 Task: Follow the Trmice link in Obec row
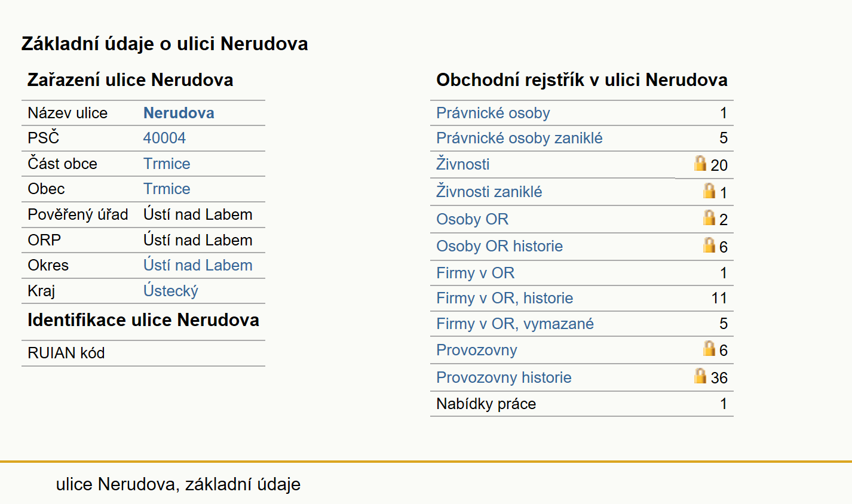click(167, 189)
